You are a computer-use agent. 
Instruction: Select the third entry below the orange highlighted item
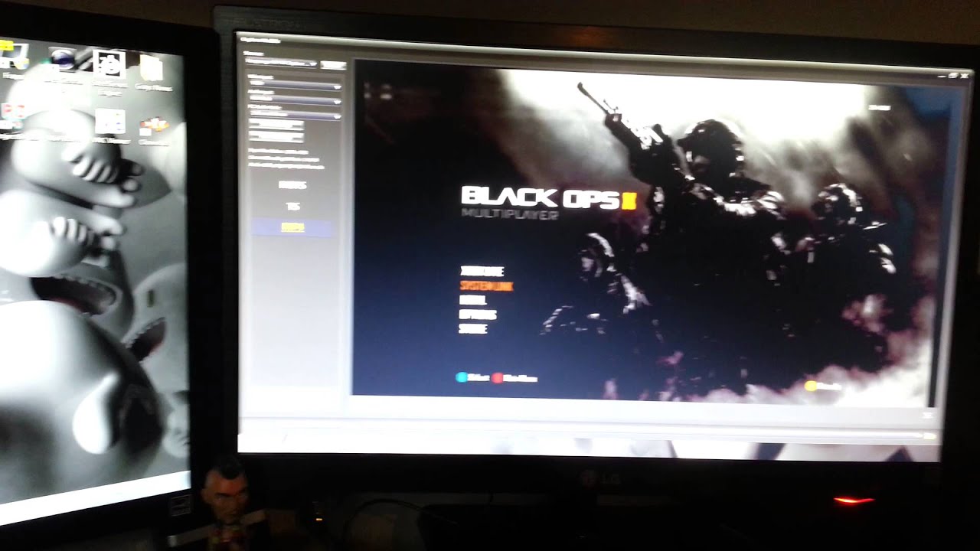(x=472, y=328)
